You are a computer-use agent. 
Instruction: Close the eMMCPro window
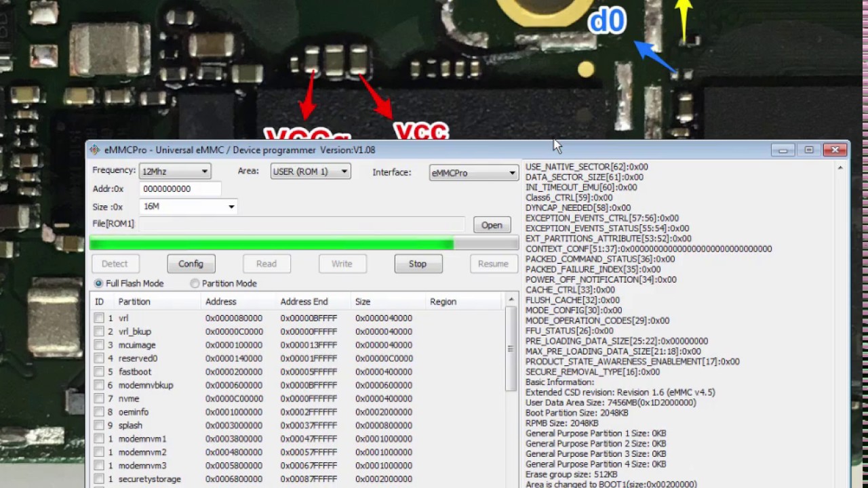[x=835, y=150]
